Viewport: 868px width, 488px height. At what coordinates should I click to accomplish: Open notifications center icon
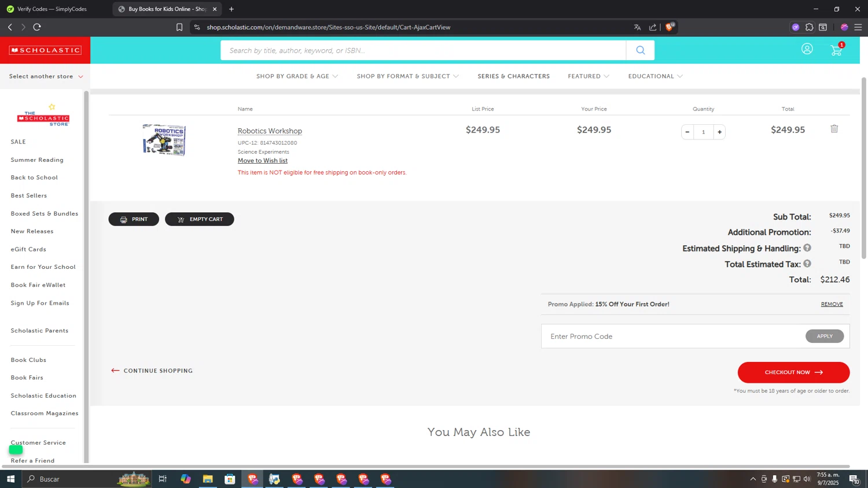click(x=854, y=479)
